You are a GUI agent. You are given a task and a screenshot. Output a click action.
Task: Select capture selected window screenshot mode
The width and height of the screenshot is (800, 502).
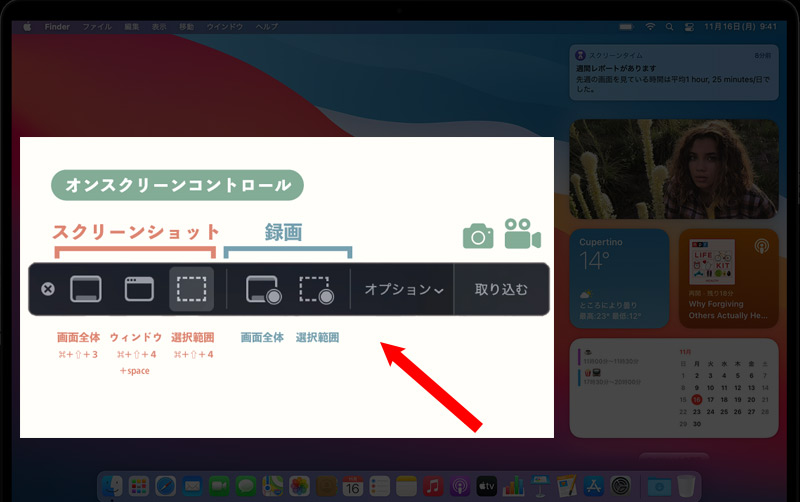pyautogui.click(x=139, y=289)
